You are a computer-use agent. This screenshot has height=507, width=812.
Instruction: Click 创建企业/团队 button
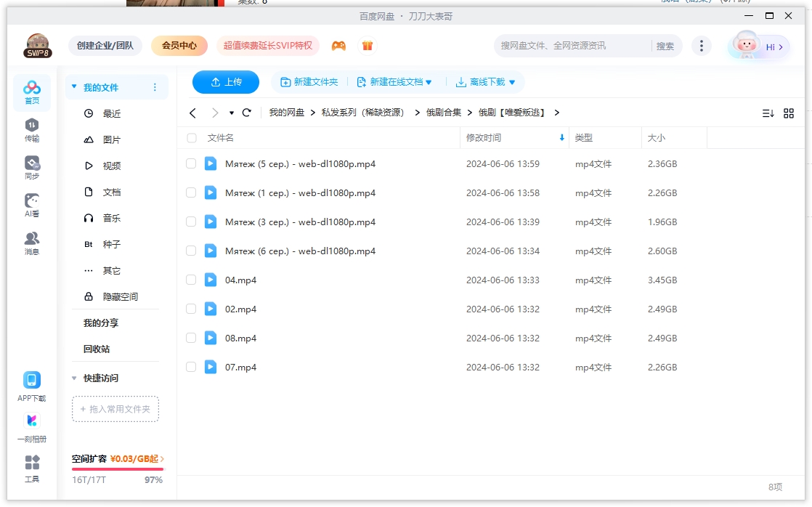[105, 46]
